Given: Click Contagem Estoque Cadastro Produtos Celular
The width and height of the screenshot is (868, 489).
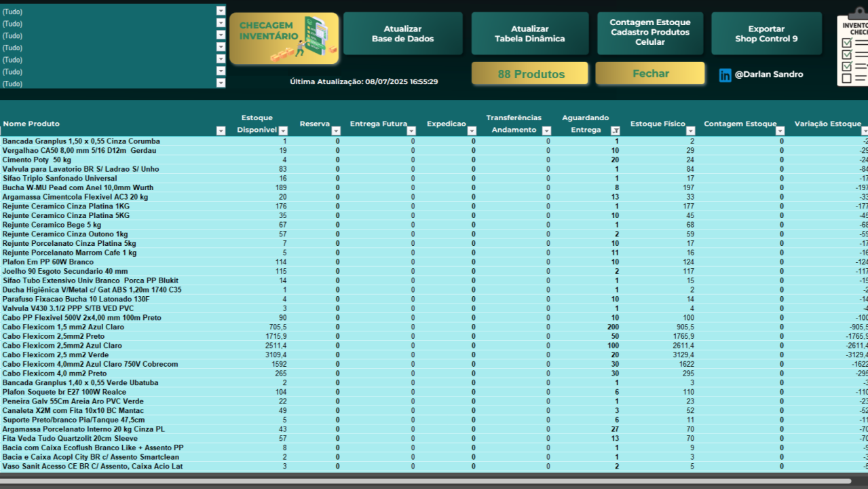Looking at the screenshot, I should point(649,33).
